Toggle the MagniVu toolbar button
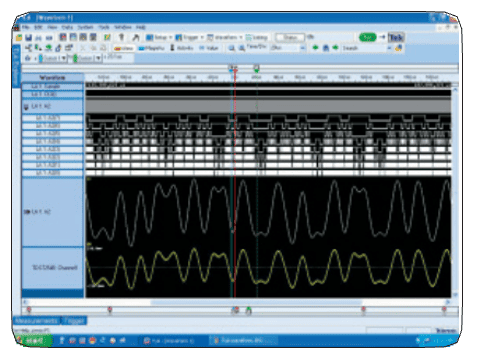This screenshot has width=478, height=362. 151,48
